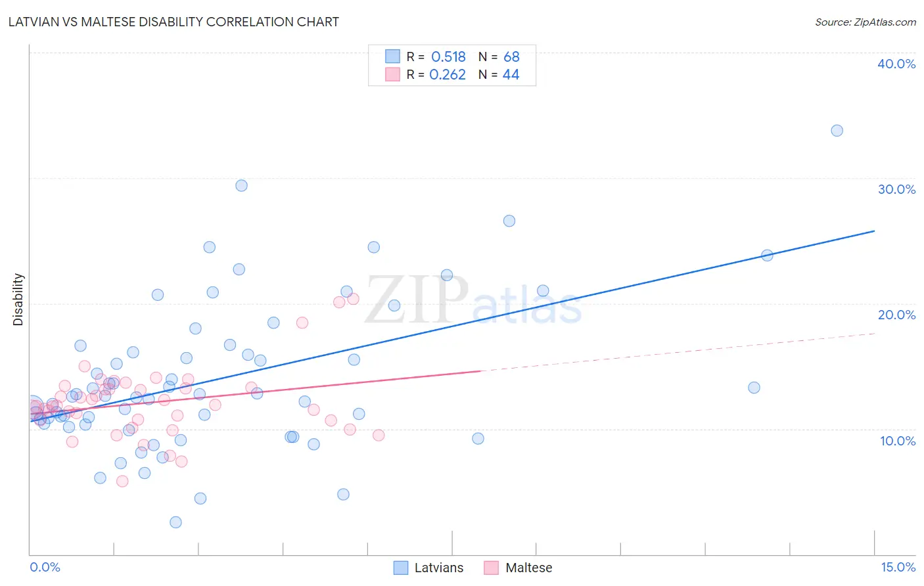The width and height of the screenshot is (924, 586).
Task: Click the pink R = 0.262 swatch
Action: point(392,74)
